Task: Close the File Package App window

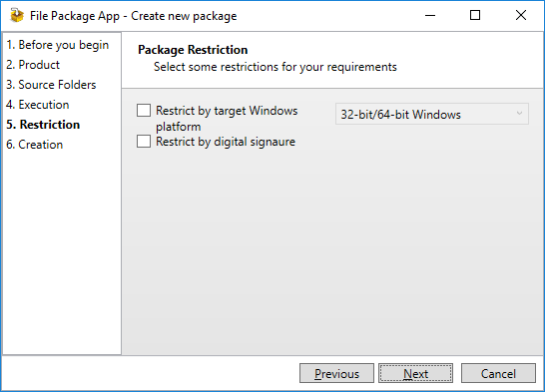Action: [521, 16]
